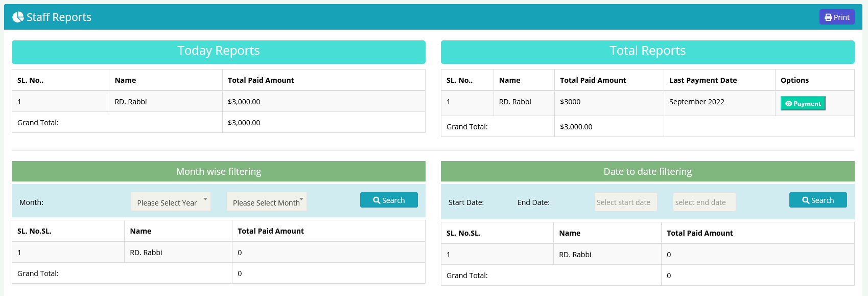Select the Today Reports header bar
This screenshot has width=868, height=296.
point(218,51)
